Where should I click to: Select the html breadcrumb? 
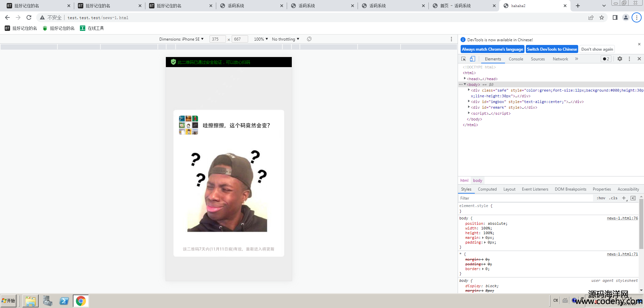[x=464, y=181]
